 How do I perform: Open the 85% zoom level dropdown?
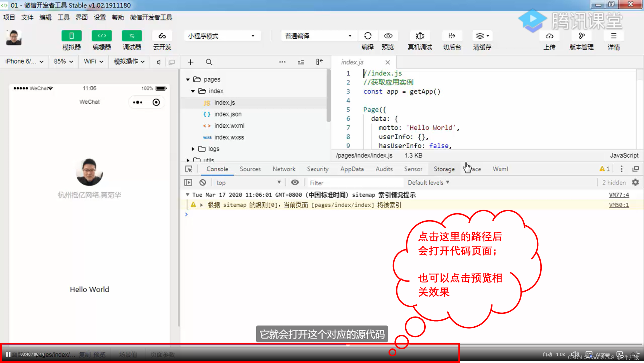click(x=63, y=62)
